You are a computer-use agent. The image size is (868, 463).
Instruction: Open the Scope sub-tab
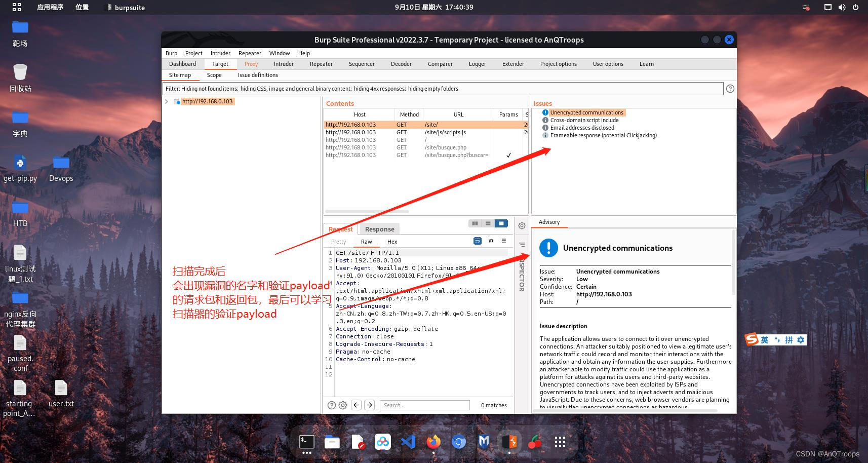point(214,75)
